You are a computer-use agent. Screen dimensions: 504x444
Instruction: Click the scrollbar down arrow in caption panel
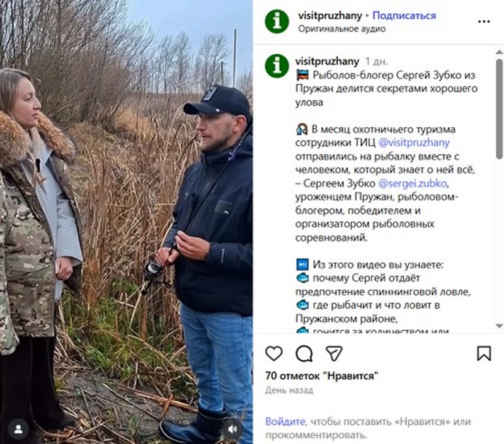click(499, 326)
